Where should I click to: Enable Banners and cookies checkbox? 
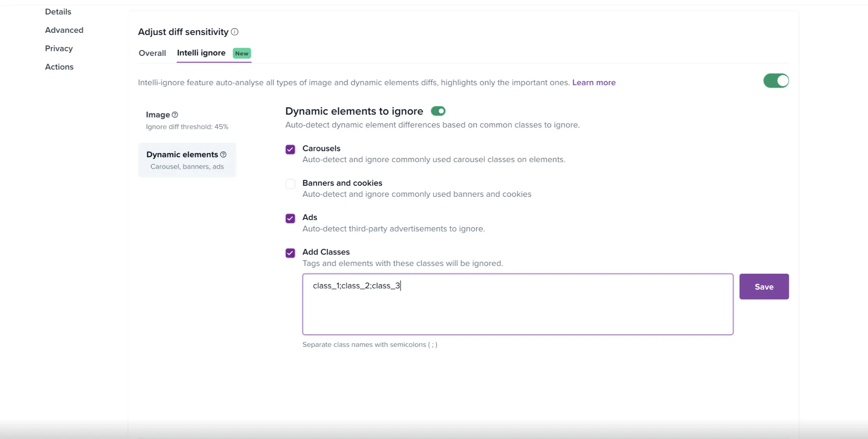tap(290, 184)
